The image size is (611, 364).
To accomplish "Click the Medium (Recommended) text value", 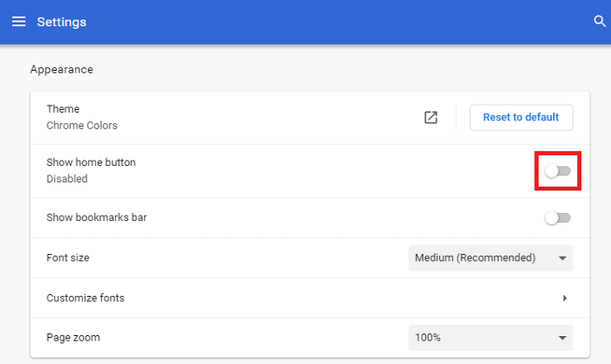I will [x=475, y=258].
